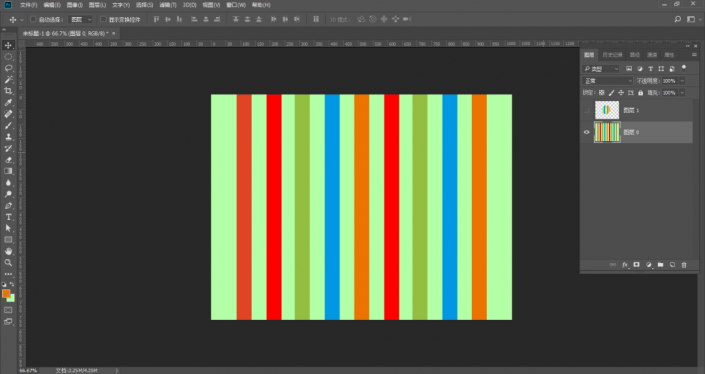The image size is (705, 374).
Task: Switch to the History (历史记录) tab
Action: pyautogui.click(x=612, y=55)
